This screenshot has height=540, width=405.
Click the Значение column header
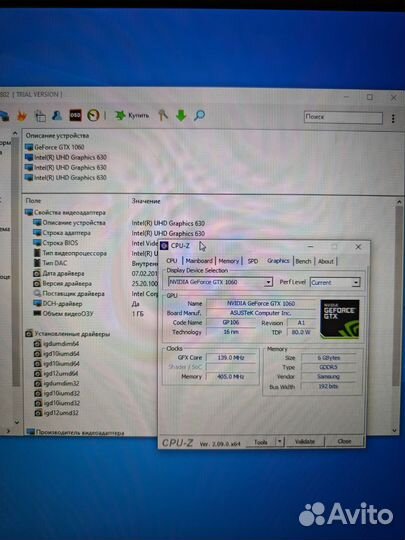click(x=146, y=201)
